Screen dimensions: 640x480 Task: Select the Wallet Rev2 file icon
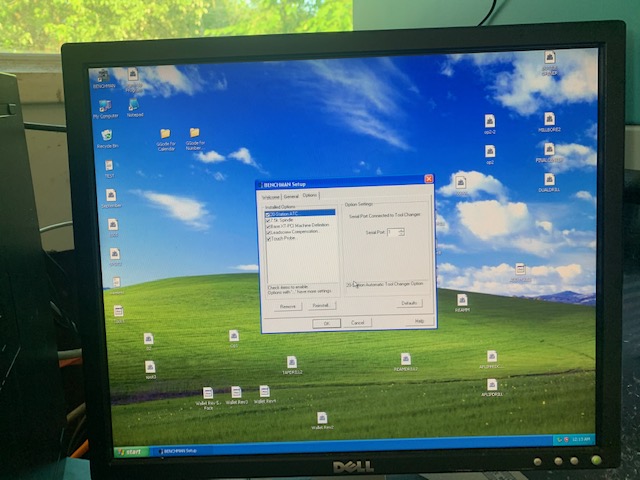(322, 420)
